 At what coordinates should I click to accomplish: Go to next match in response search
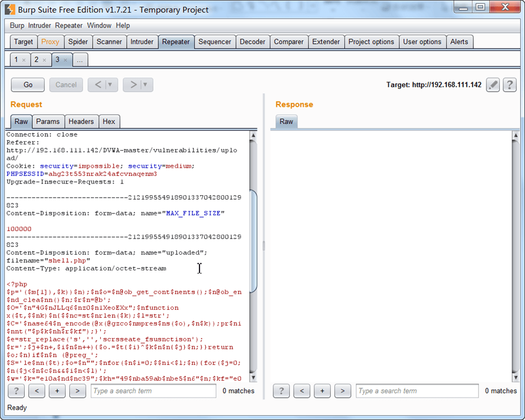(x=343, y=391)
